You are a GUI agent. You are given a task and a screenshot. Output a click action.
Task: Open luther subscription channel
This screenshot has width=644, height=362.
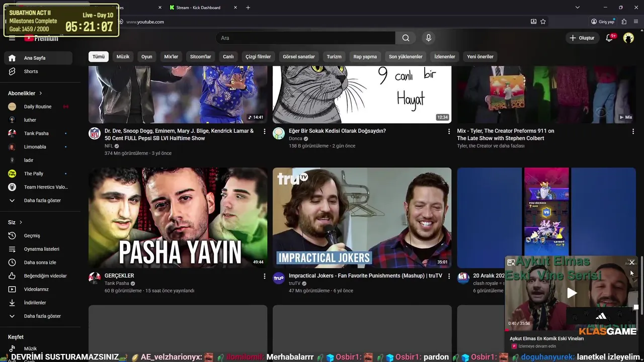click(x=38, y=120)
